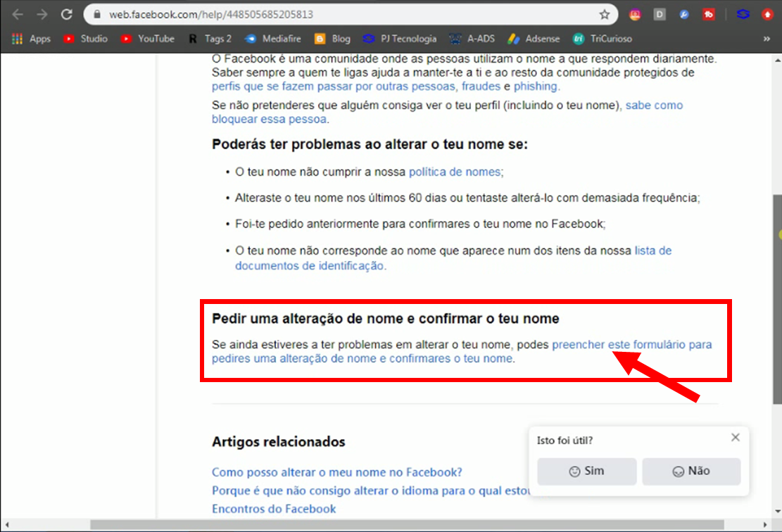Open the Apps grid shortcut
This screenshot has width=782, height=532.
click(x=31, y=39)
